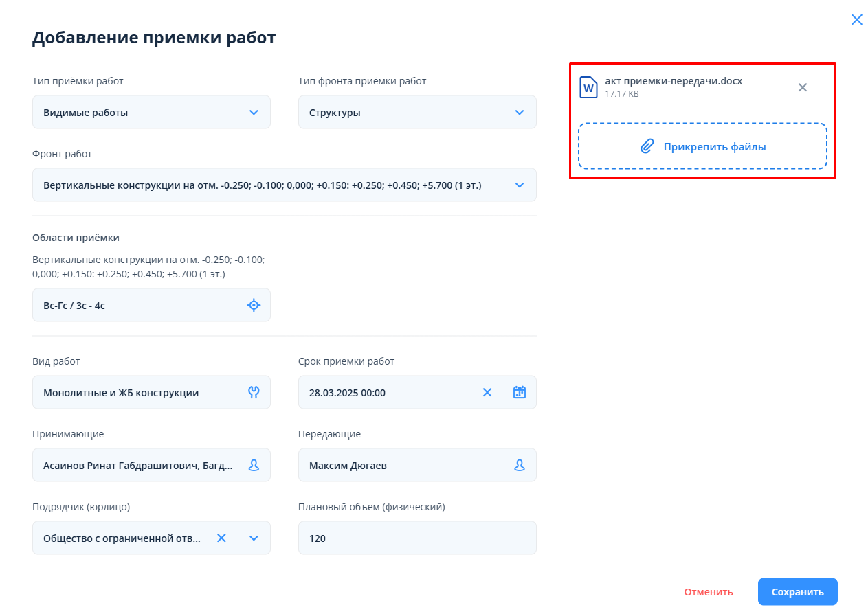Close the dialog using the top-right X
Screen dimensions: 868x614
pyautogui.click(x=856, y=20)
